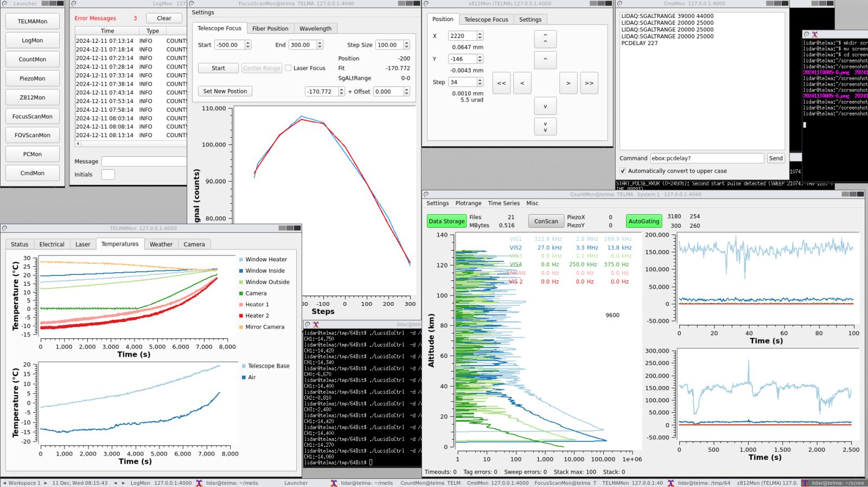Viewport: 868px width, 487px height.
Task: Increase the Start value in FocusScanMon
Action: 248,43
